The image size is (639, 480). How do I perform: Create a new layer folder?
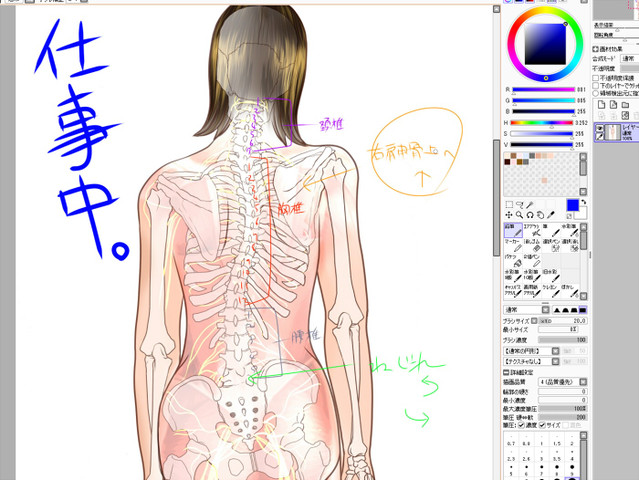626,105
